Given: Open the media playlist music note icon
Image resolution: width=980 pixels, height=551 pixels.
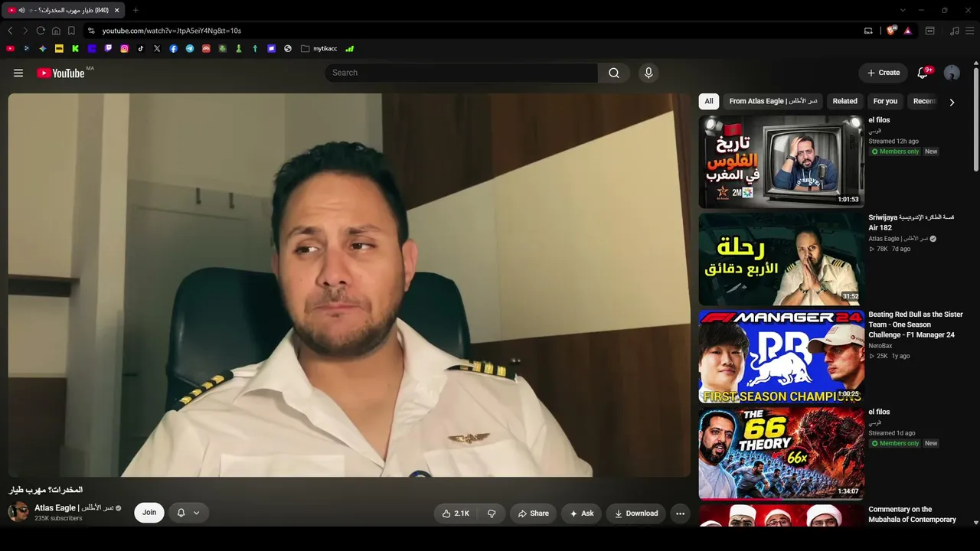Looking at the screenshot, I should [x=954, y=31].
